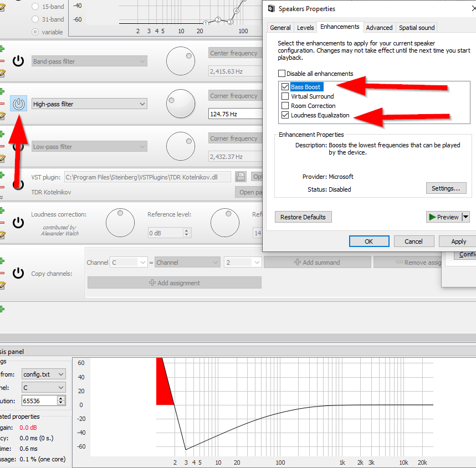Viewport: 476px width, 468px height.
Task: Click High-pass corner frequency knob
Action: click(x=180, y=104)
